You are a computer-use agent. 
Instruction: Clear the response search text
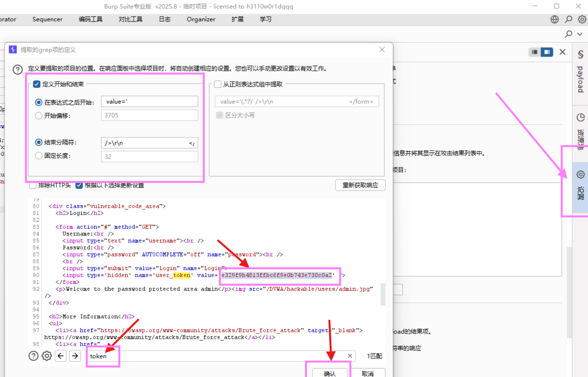[350, 356]
